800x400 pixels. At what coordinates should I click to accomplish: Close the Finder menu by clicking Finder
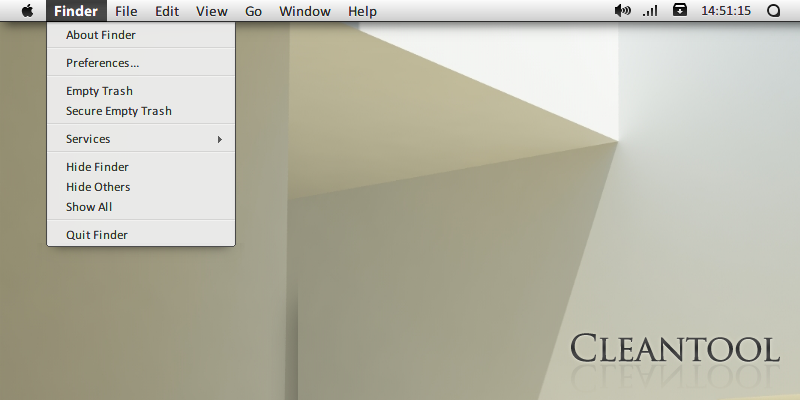pos(76,11)
